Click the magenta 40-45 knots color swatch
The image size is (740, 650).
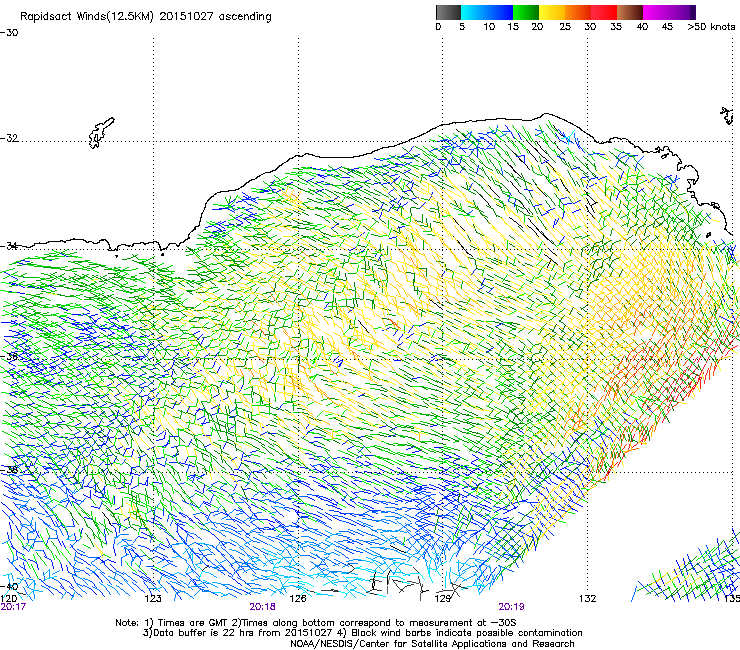coord(666,12)
